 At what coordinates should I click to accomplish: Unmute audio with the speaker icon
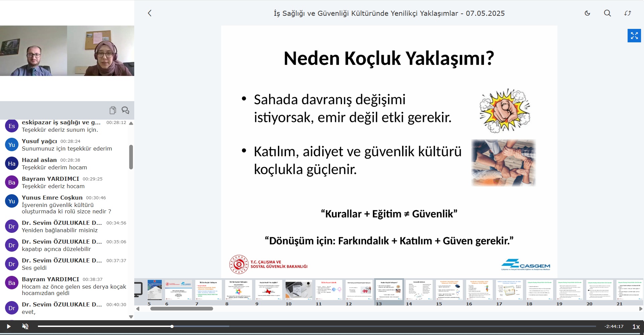(x=25, y=326)
